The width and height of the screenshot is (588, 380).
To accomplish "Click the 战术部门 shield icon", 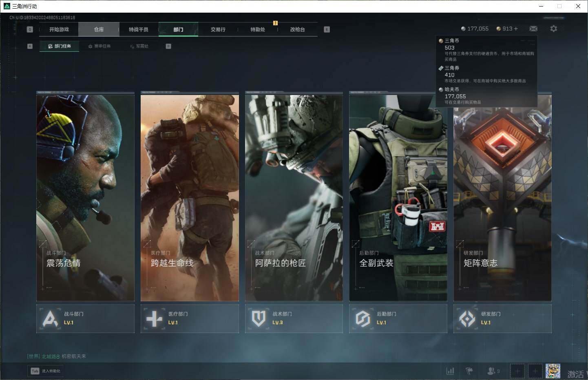I will (259, 318).
